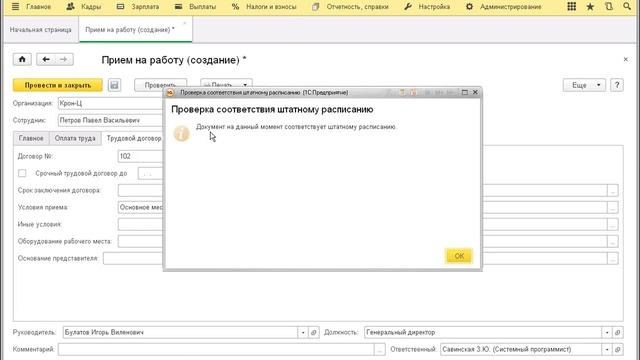Open favorites star icon

pyautogui.click(x=590, y=7)
